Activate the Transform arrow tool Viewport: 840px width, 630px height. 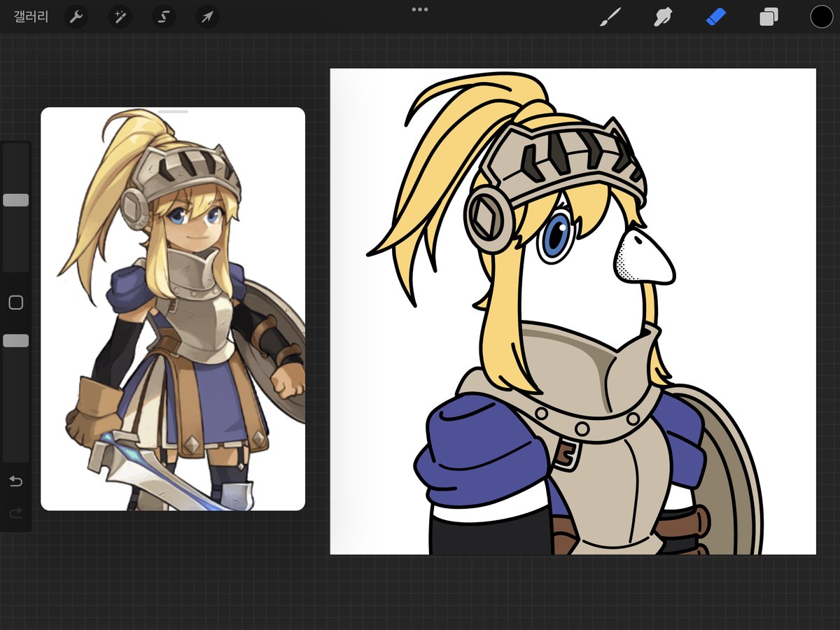[207, 17]
